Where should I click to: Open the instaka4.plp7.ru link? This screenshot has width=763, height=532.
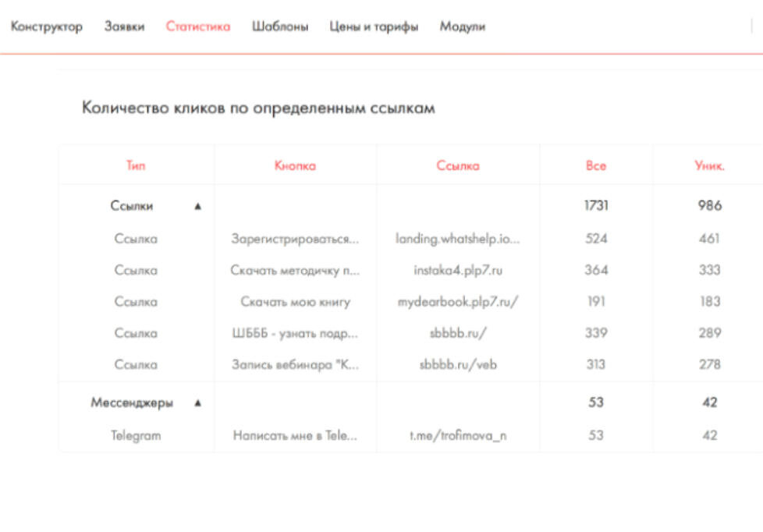458,270
